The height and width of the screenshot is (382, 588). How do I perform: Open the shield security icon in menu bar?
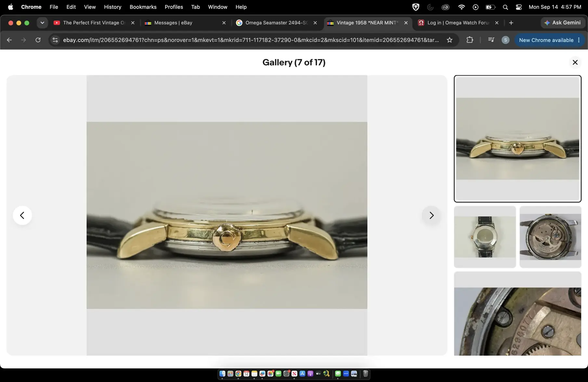(415, 7)
